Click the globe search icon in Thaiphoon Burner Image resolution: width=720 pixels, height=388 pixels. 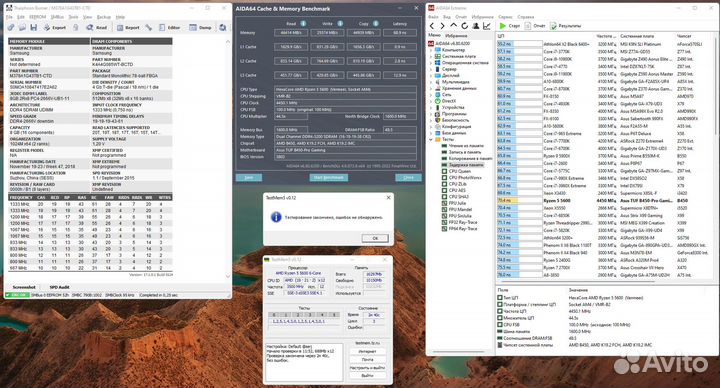pos(223,28)
